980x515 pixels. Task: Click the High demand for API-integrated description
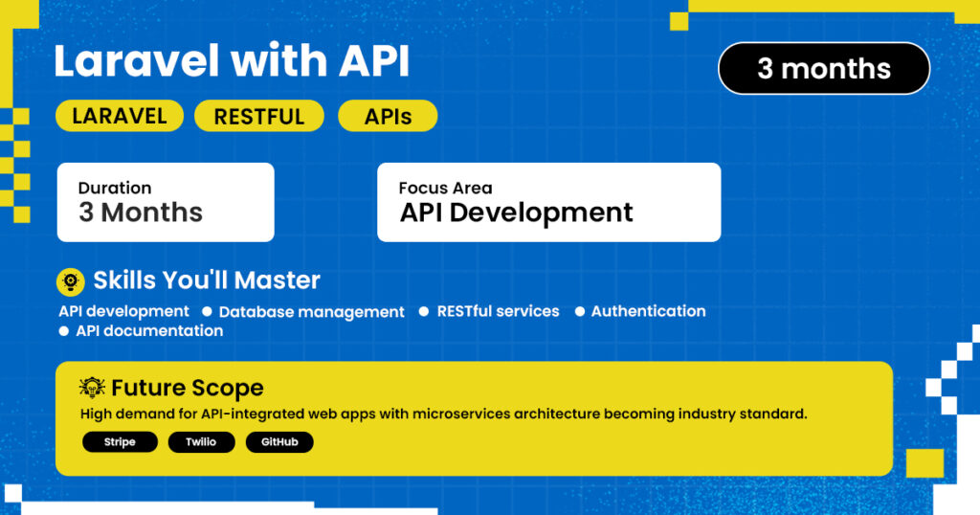click(444, 414)
